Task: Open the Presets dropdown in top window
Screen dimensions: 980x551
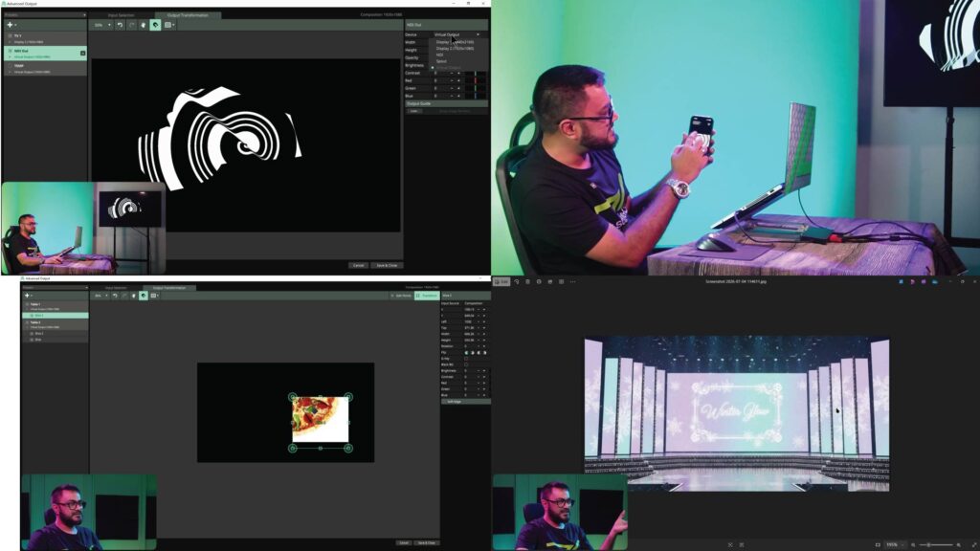Action: coord(45,15)
